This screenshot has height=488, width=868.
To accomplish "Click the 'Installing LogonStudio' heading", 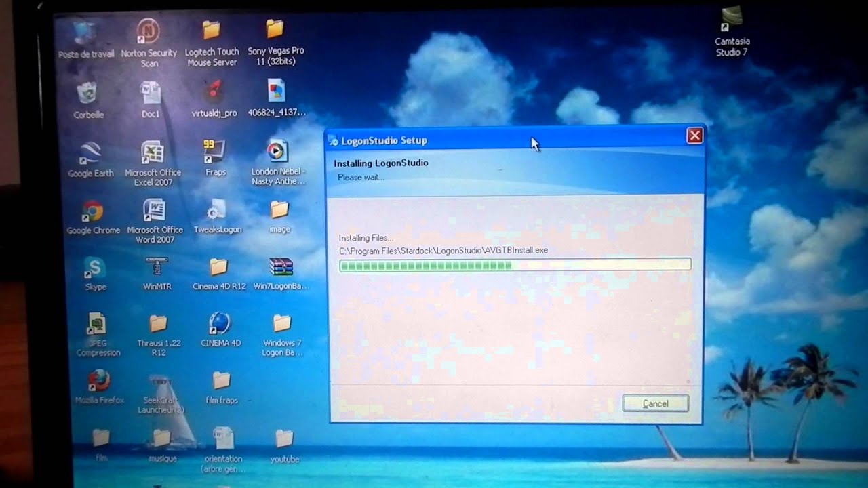I will pyautogui.click(x=381, y=163).
